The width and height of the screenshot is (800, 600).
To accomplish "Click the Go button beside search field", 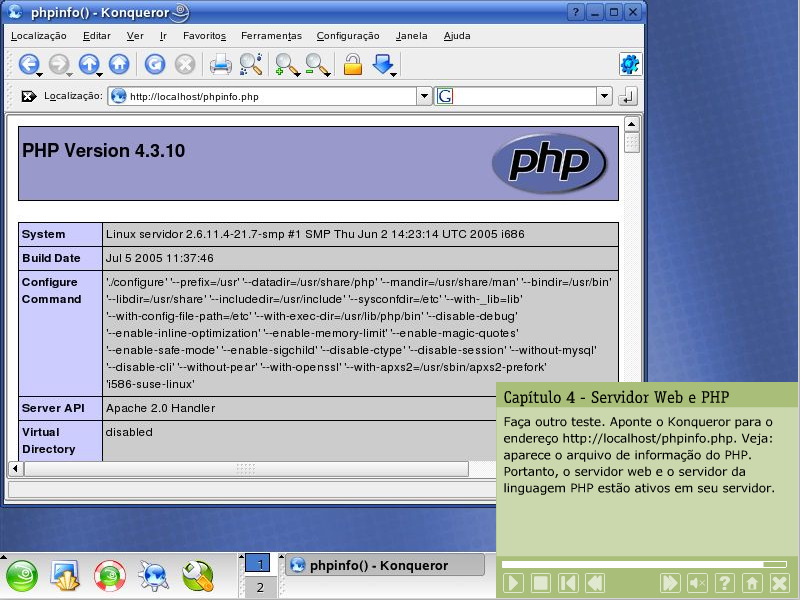I will [x=628, y=97].
